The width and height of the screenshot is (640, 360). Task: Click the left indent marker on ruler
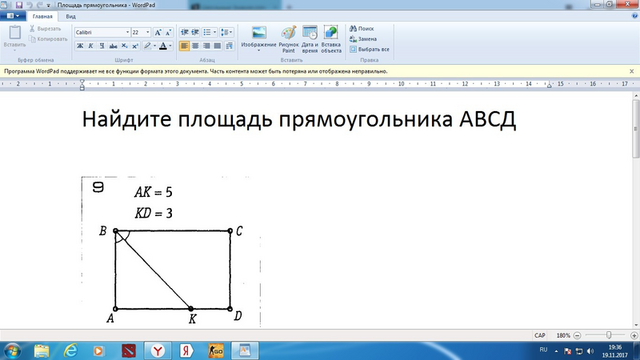pos(82,85)
